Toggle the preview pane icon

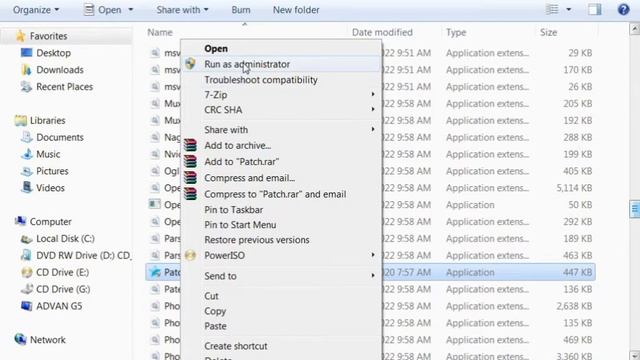(595, 9)
